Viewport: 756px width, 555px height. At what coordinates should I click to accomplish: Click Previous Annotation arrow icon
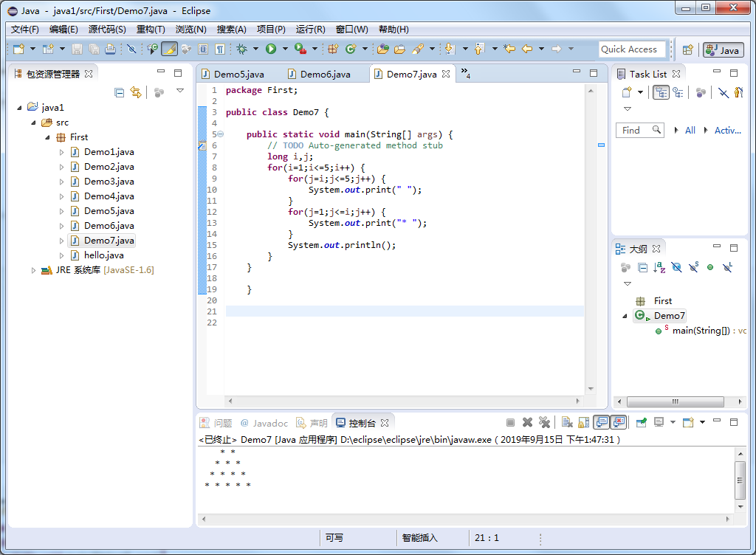(479, 49)
